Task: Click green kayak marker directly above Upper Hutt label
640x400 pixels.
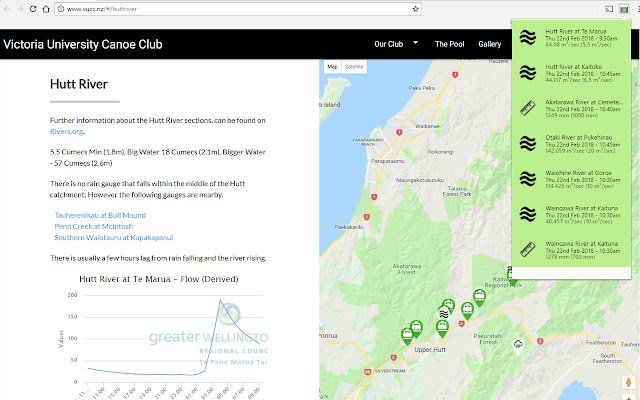Action: coord(442,328)
